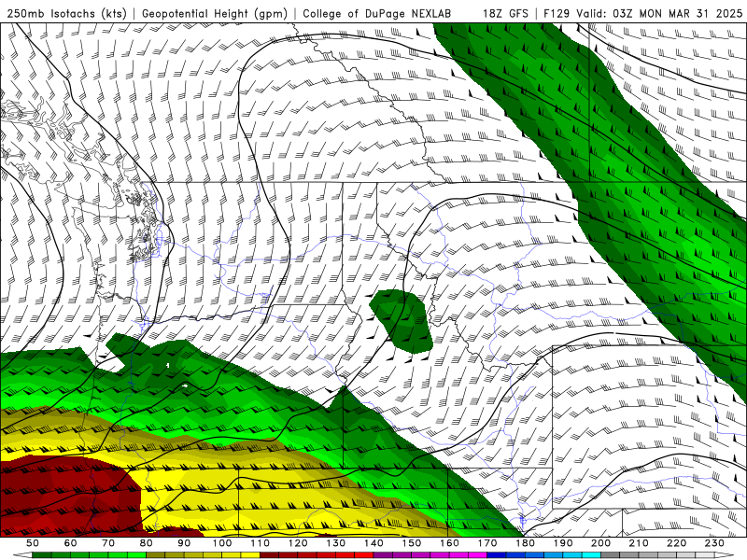747x560 pixels.
Task: Click the '160' value on the color scale
Action: pos(449,543)
